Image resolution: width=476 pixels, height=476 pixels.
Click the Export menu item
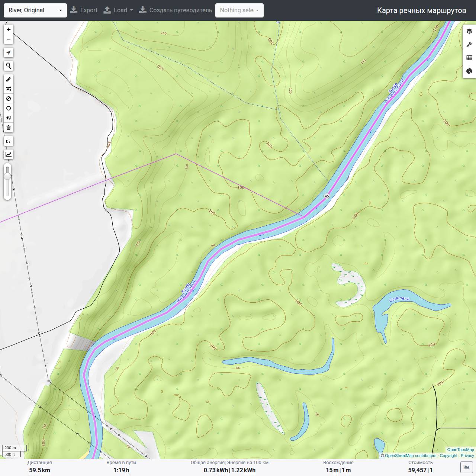[x=84, y=10]
